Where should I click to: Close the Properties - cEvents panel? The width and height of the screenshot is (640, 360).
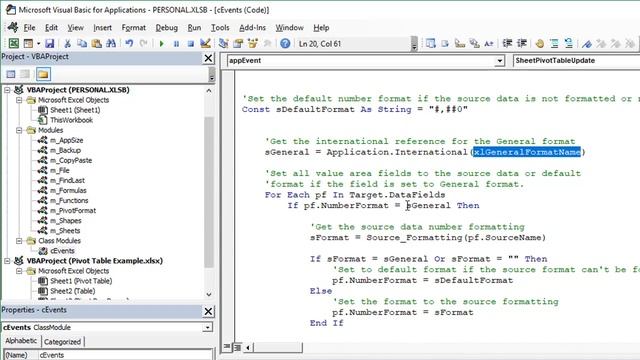pyautogui.click(x=208, y=311)
